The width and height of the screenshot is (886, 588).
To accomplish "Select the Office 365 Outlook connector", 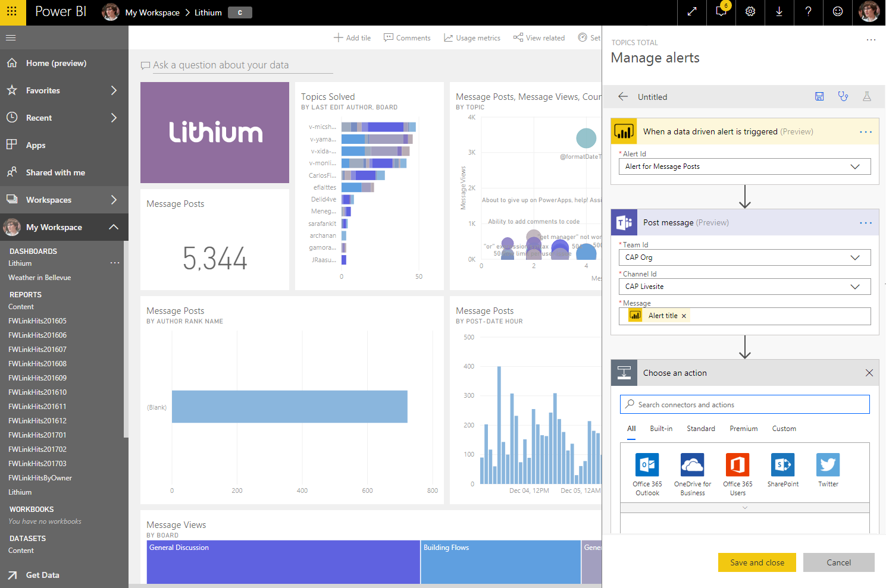I will pyautogui.click(x=647, y=474).
